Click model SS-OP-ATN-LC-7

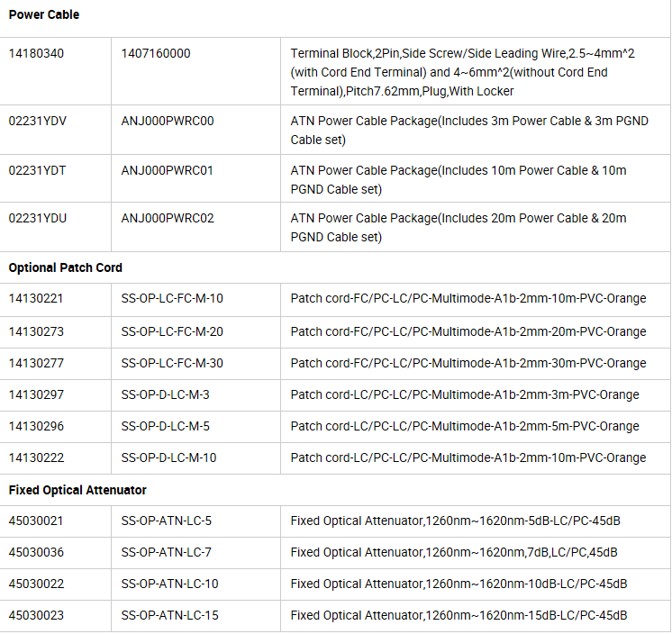(167, 552)
